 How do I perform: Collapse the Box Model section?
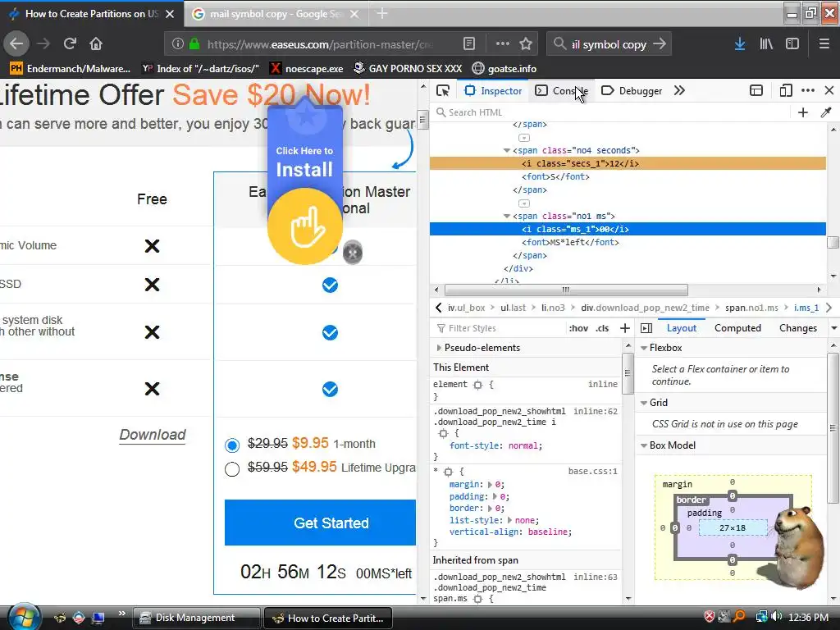644,445
